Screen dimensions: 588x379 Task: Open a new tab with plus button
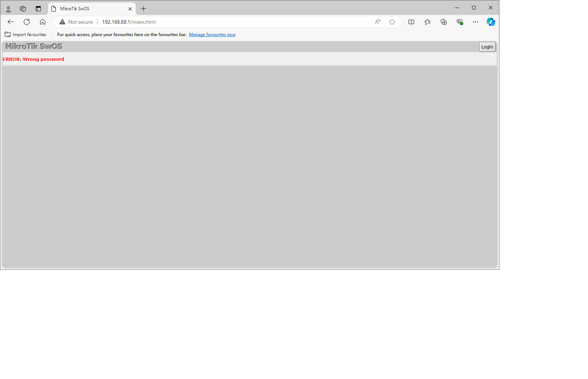pos(144,9)
